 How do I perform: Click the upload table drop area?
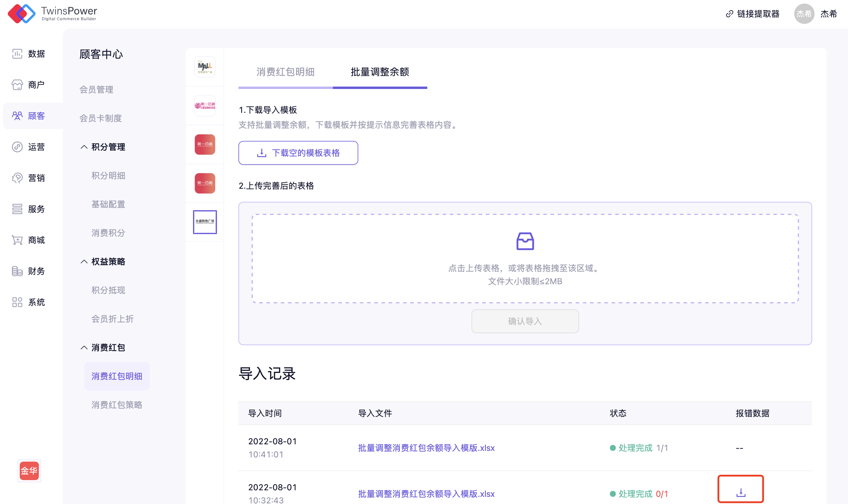[x=525, y=258]
